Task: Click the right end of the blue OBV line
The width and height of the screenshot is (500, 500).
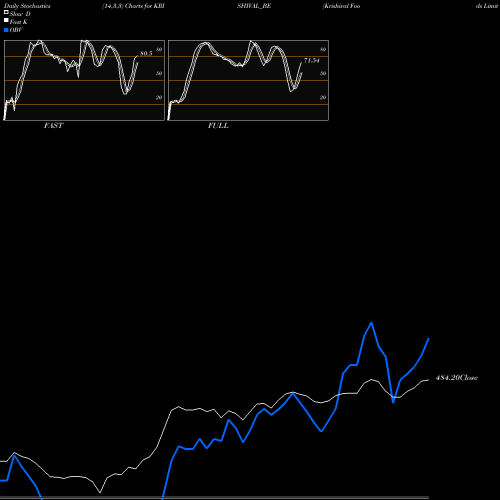Action: (428, 339)
